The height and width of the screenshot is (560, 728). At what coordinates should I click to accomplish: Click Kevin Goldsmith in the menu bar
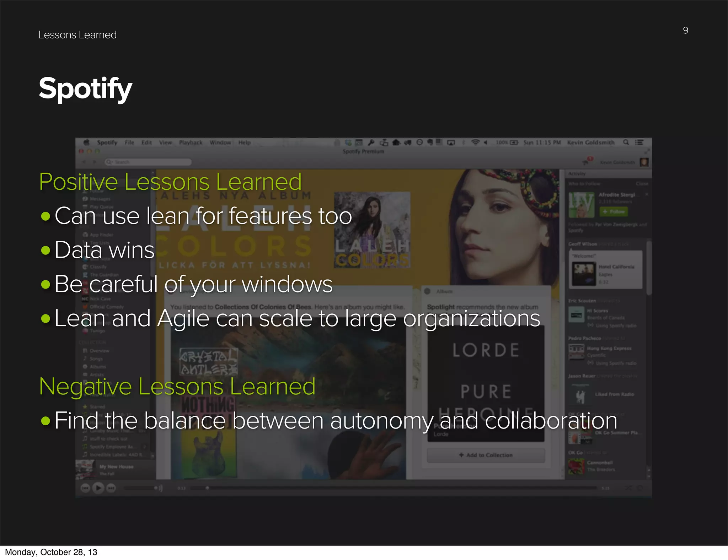(x=591, y=142)
